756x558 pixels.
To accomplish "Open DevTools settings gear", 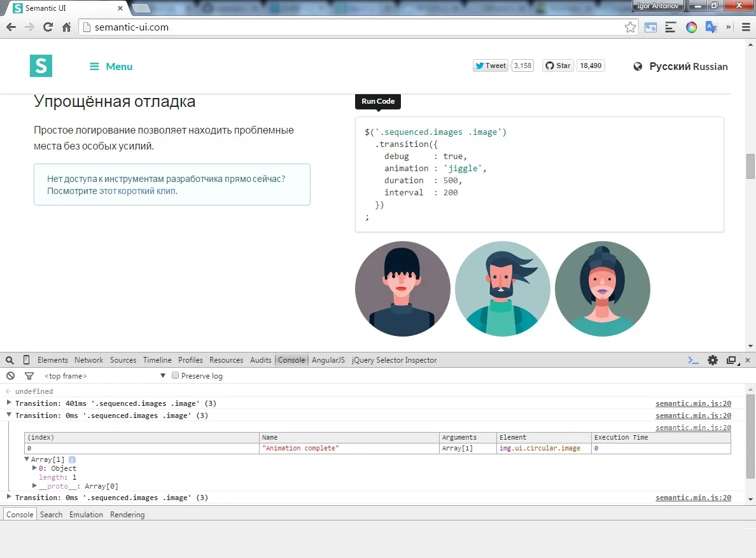I will 713,360.
